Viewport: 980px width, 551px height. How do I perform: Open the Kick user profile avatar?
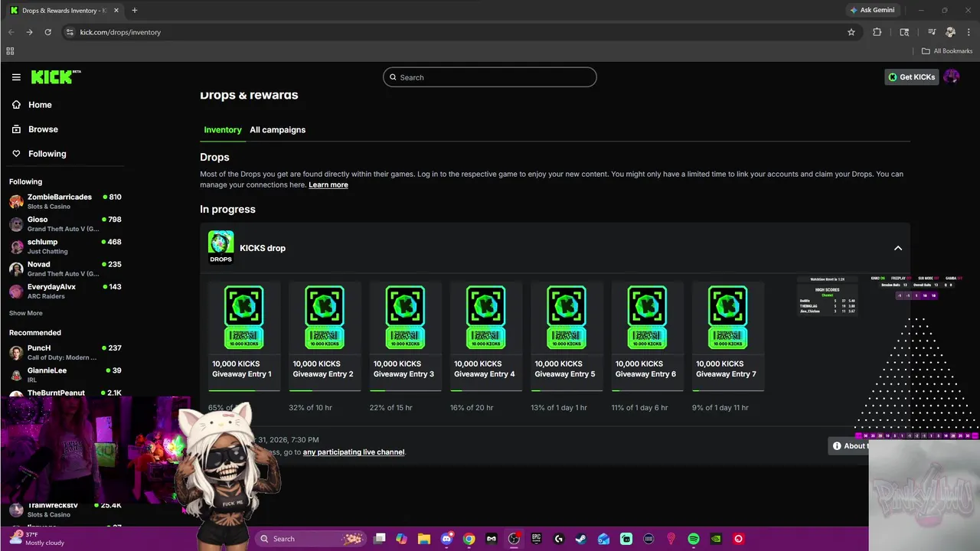(952, 77)
